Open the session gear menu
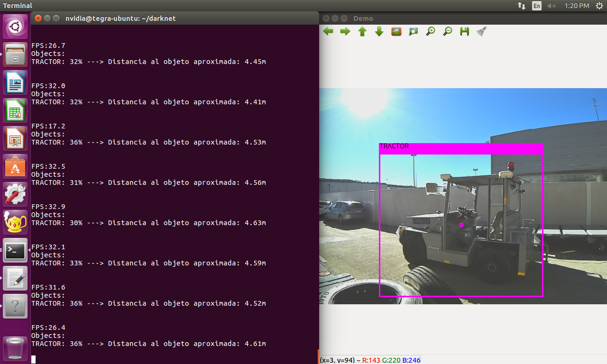607x364 pixels. point(599,6)
